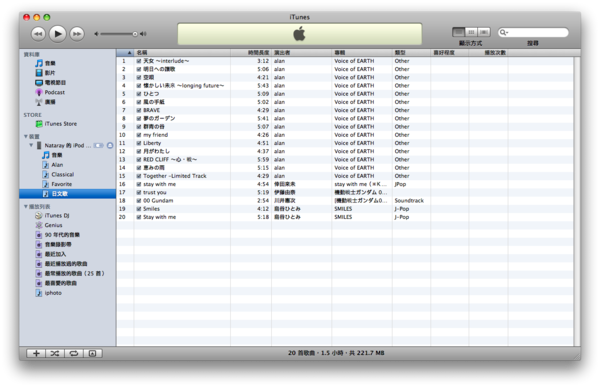This screenshot has height=387, width=600.
Task: Open the Radio library icon
Action: tap(39, 102)
